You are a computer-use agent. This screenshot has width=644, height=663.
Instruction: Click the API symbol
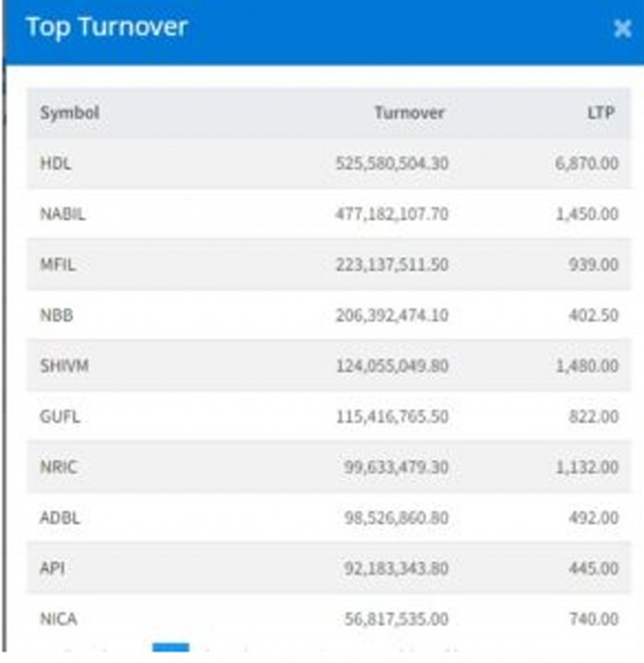52,568
